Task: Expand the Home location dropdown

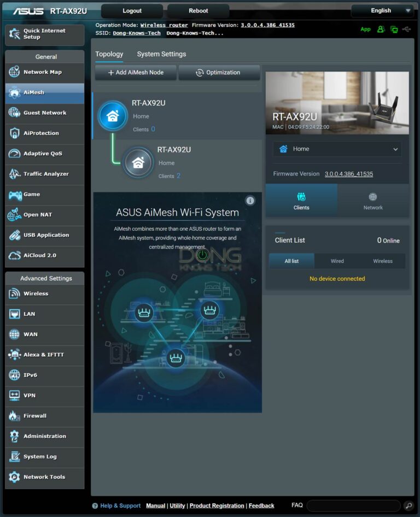Action: (x=337, y=149)
